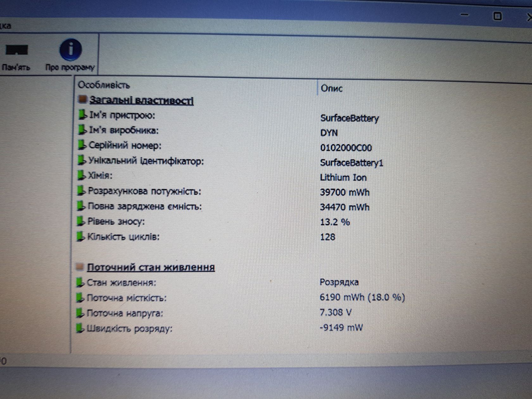The height and width of the screenshot is (399, 532).
Task: Click the 6190 mWh (18.0 %) value
Action: 362,297
